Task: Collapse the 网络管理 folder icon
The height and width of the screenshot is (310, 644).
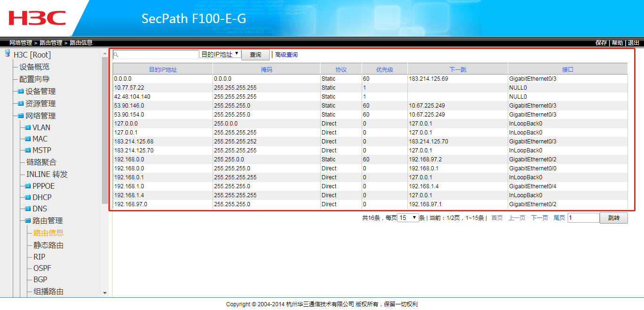Action: [x=21, y=116]
